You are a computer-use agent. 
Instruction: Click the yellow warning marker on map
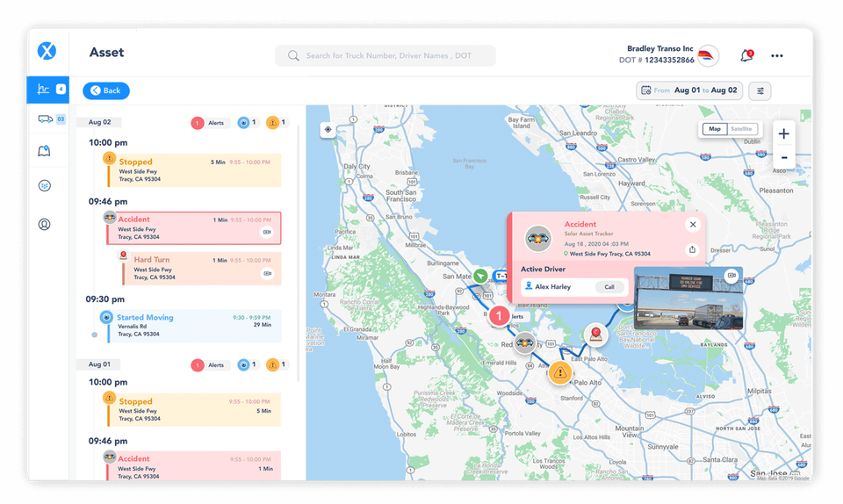pos(560,371)
